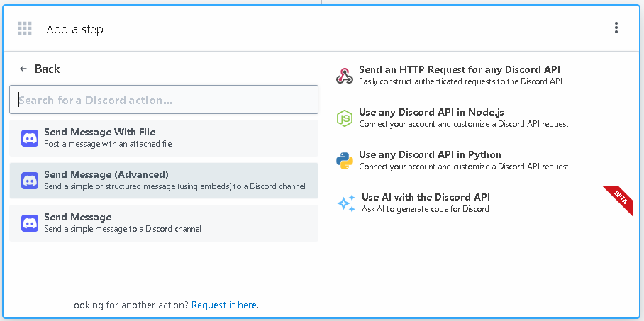Pick the simple Send Message action
644x321 pixels.
(x=164, y=223)
